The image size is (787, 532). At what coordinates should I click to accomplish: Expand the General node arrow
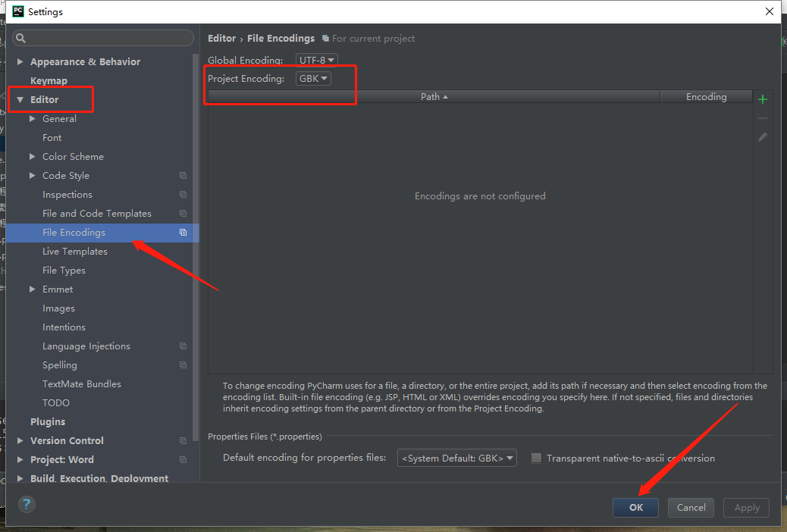click(32, 118)
